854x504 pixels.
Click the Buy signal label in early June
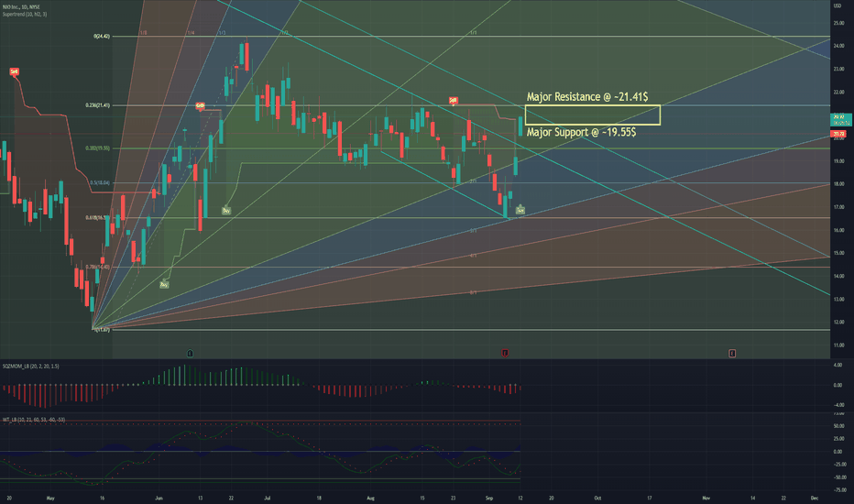point(164,284)
